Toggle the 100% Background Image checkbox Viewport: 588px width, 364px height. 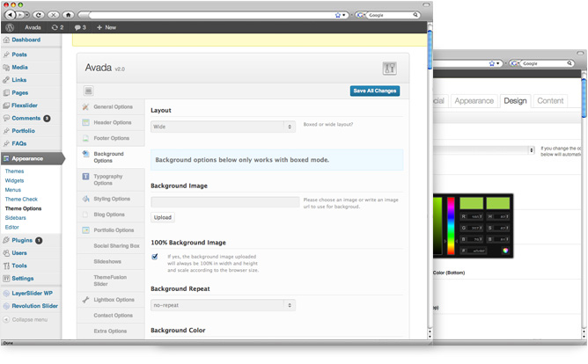click(x=155, y=257)
